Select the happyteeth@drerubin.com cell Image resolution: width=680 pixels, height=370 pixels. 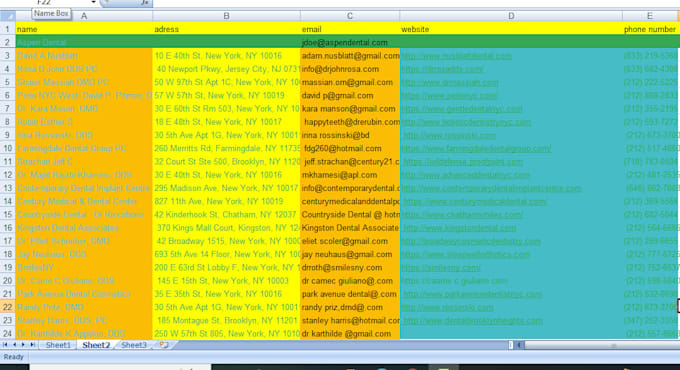pos(350,122)
